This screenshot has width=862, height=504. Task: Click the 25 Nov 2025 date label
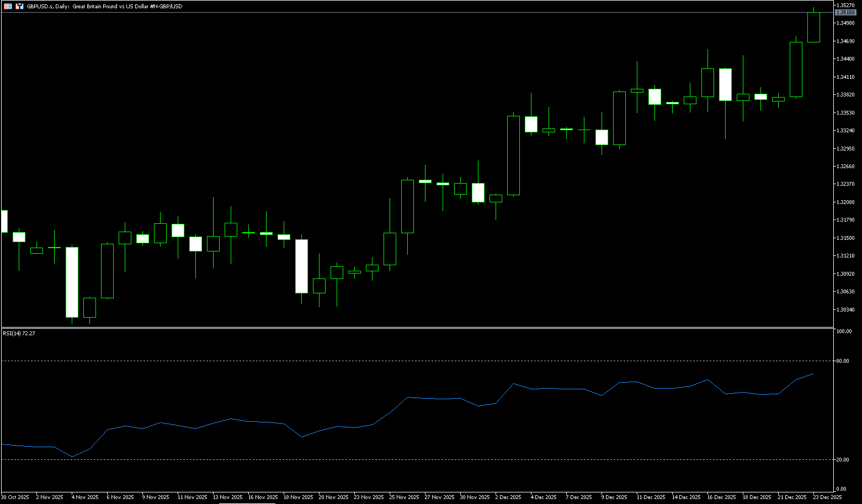pyautogui.click(x=404, y=497)
